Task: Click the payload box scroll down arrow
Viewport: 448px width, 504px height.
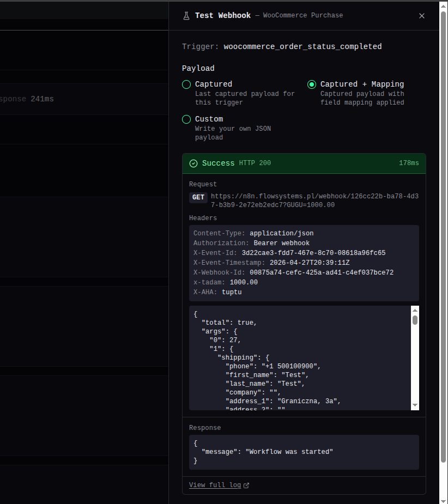Action: tap(415, 405)
